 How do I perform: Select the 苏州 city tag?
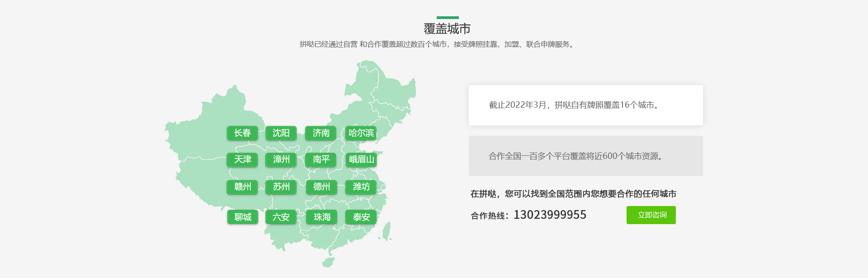(281, 187)
